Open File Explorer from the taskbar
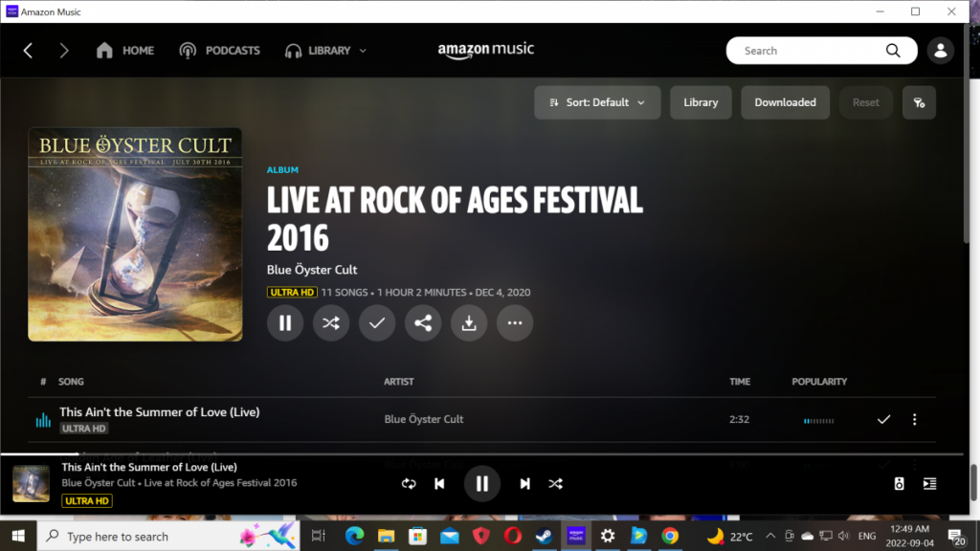The height and width of the screenshot is (551, 980). [x=387, y=536]
